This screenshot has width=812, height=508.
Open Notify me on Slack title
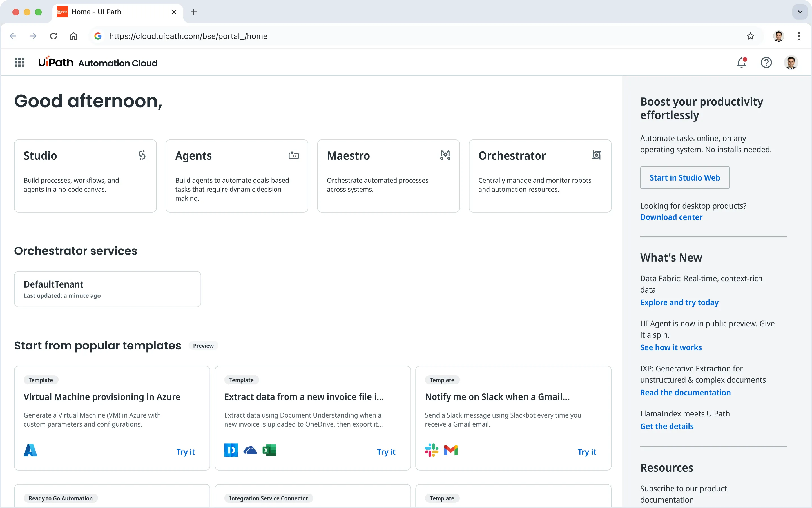coord(497,397)
